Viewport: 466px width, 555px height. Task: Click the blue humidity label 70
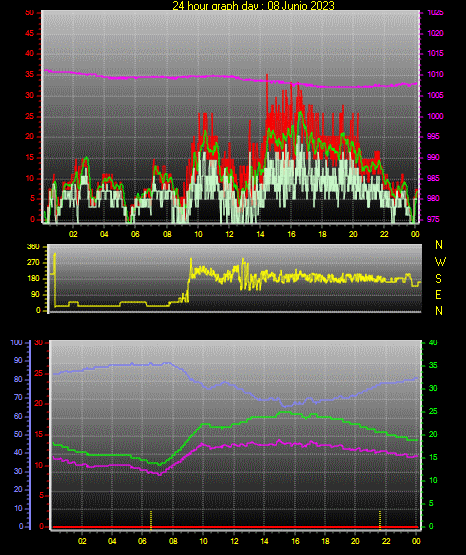18,397
